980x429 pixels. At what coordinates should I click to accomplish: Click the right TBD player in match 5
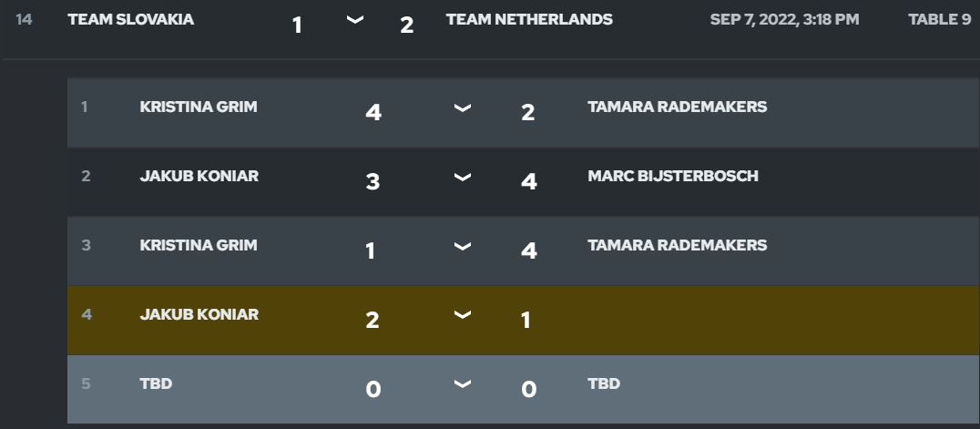(x=604, y=383)
